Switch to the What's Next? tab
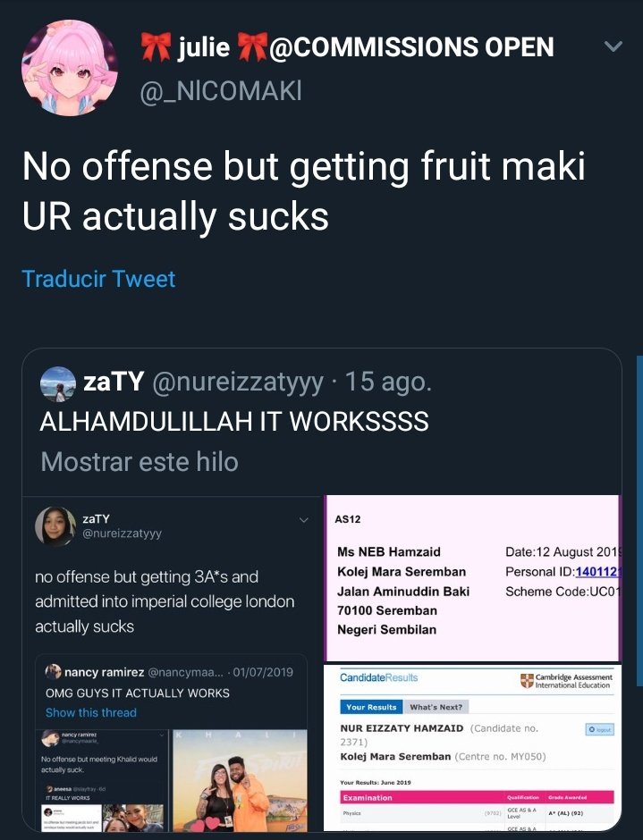643x840 pixels. pyautogui.click(x=436, y=707)
